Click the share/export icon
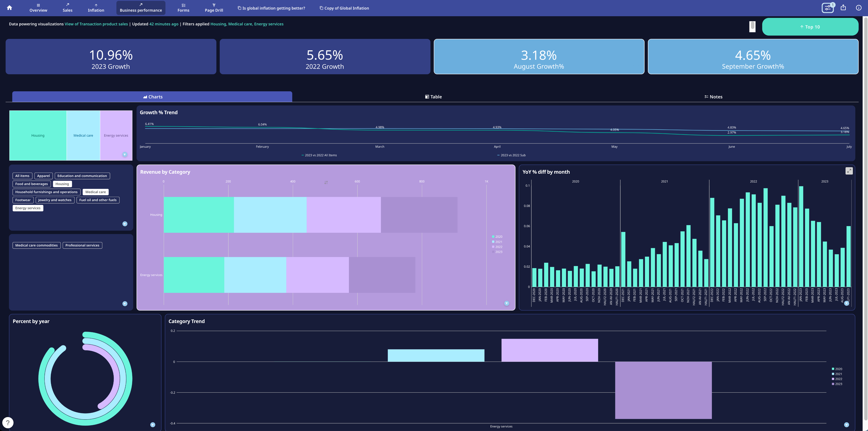This screenshot has width=868, height=431. (x=843, y=8)
